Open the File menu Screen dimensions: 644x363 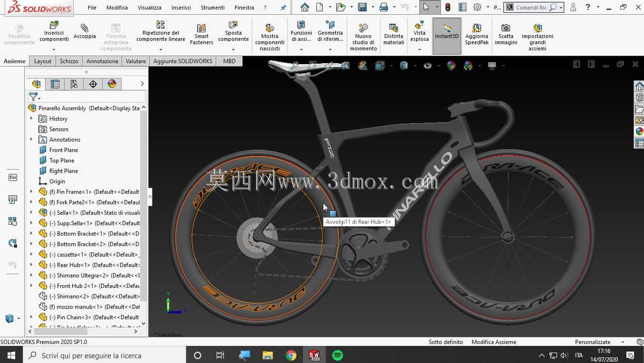92,8
